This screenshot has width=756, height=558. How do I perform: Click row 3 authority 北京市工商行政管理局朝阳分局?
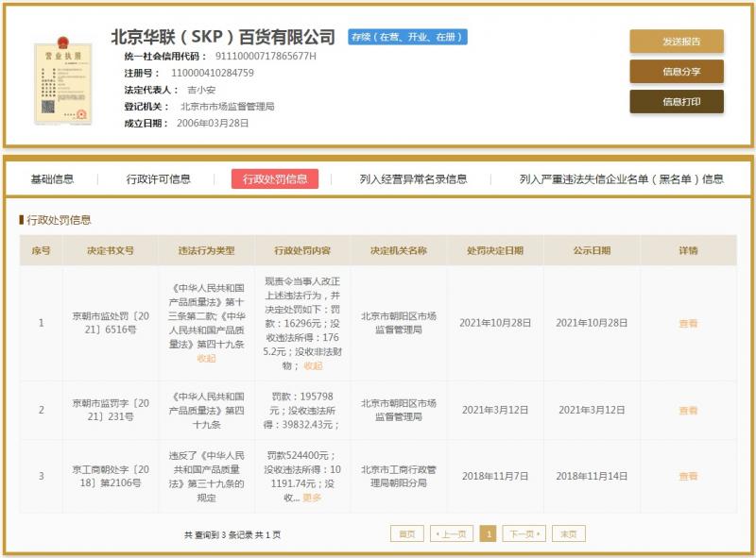[399, 476]
